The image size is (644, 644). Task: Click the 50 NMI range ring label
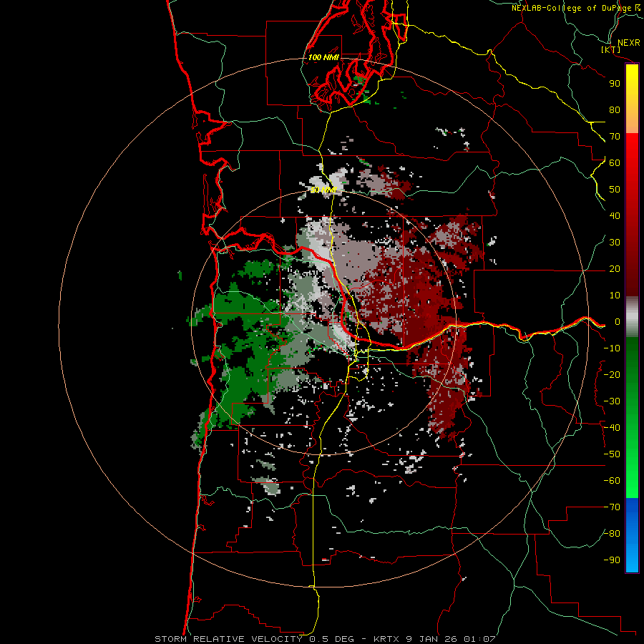tap(323, 190)
